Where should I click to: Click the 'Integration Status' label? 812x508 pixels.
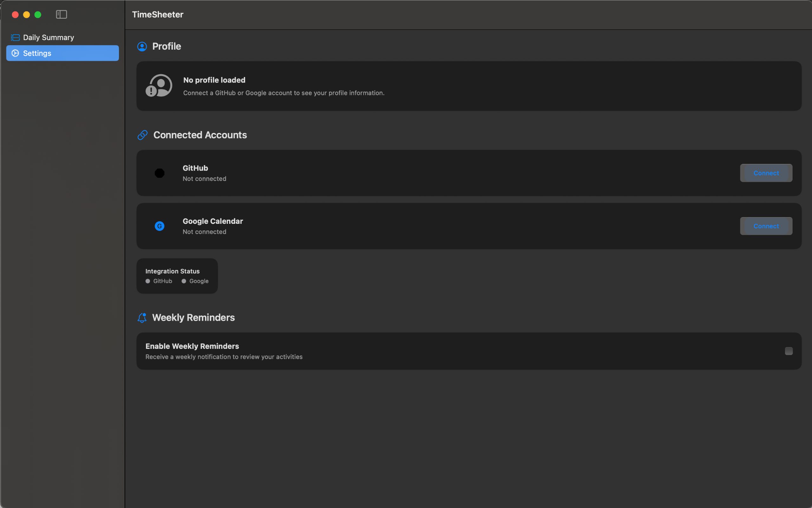coord(173,271)
